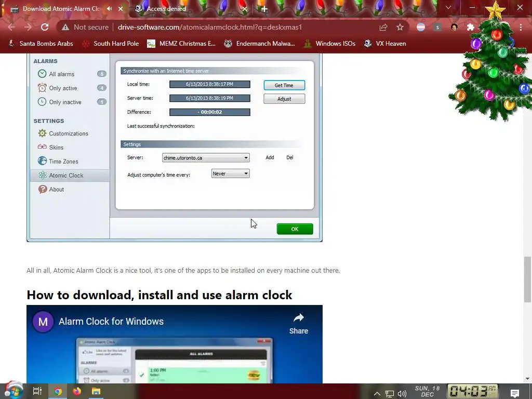Click the address bar URL
This screenshot has width=532, height=399.
pos(210,27)
